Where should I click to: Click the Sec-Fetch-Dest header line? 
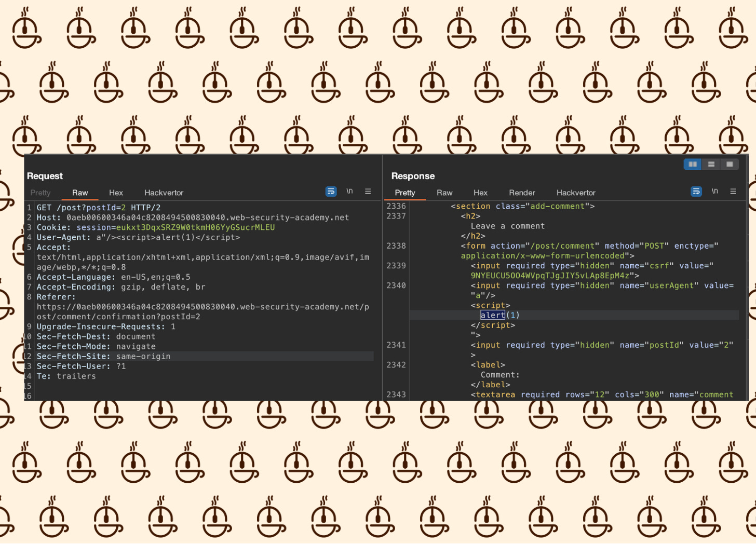pos(96,336)
